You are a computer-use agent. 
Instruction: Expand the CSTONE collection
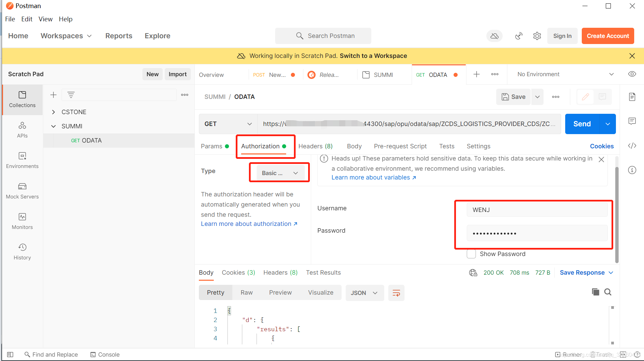pyautogui.click(x=53, y=112)
